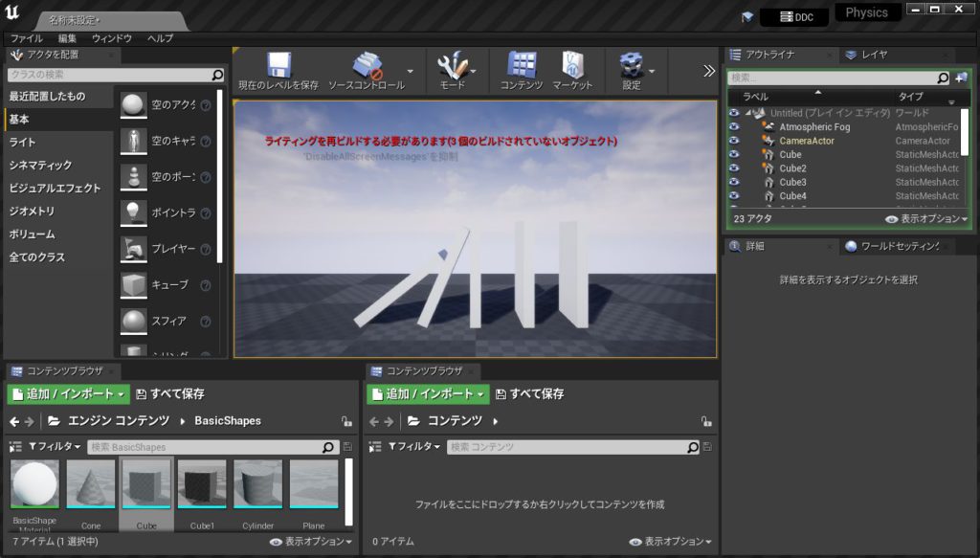Open Filters dropdown in right content browser
The width and height of the screenshot is (980, 558).
point(413,447)
